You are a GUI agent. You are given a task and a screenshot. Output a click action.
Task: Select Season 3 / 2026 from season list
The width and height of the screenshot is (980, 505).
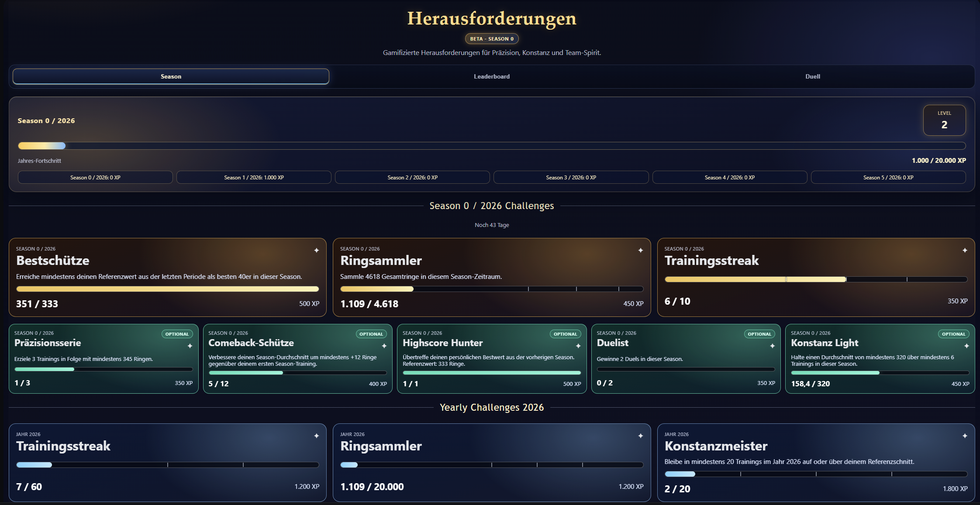tap(571, 177)
